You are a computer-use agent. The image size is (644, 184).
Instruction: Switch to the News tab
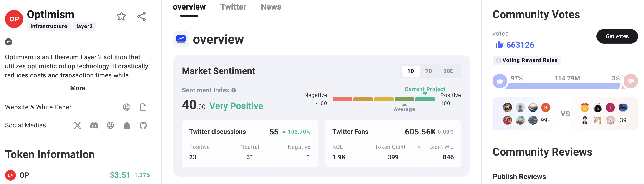271,7
